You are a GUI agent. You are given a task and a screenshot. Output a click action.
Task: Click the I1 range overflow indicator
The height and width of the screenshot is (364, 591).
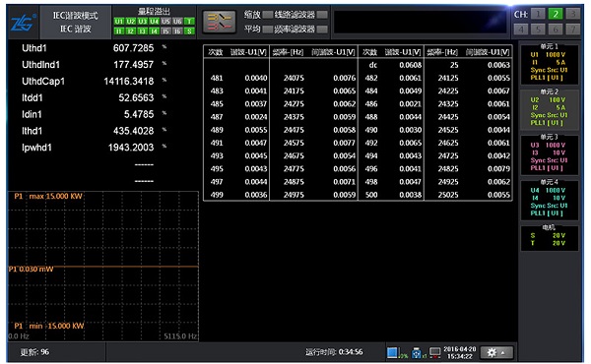click(x=119, y=30)
